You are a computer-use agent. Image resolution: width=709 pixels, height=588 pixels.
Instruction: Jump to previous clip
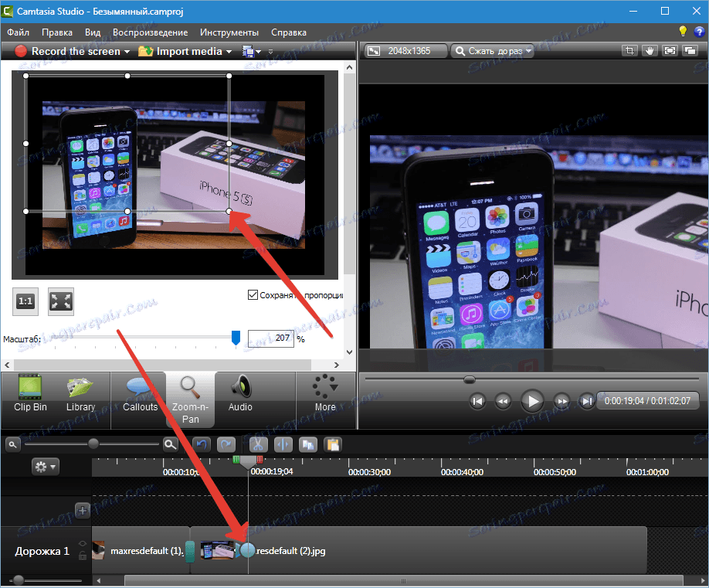click(477, 401)
